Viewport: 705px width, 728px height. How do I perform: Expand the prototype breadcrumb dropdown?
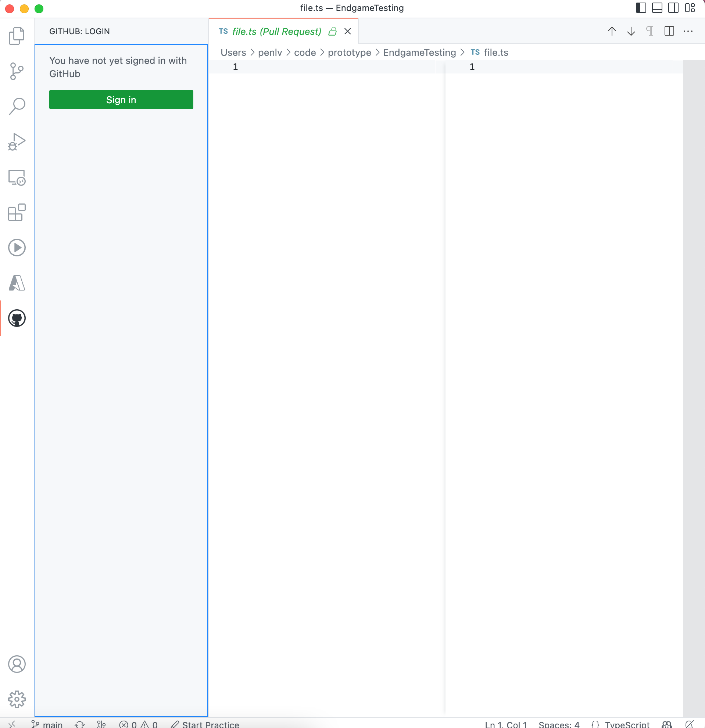point(349,53)
